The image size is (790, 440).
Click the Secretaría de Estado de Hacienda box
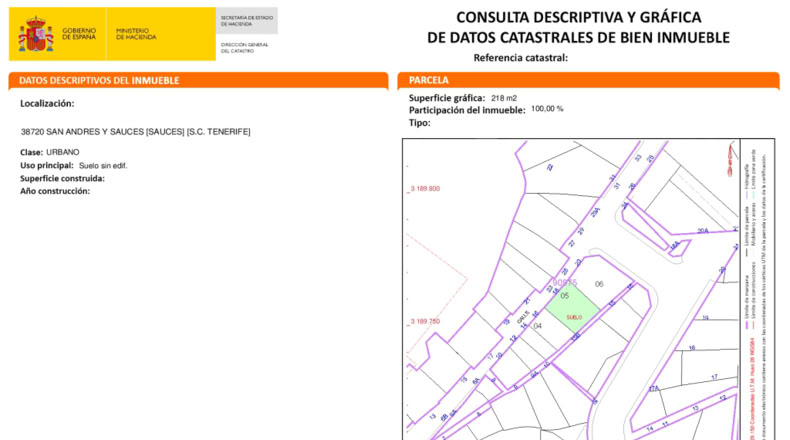tap(247, 21)
